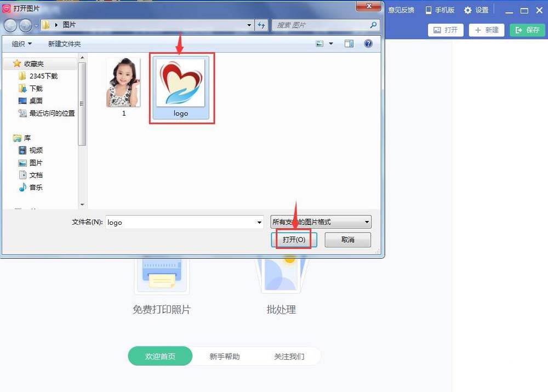Screen dimensions: 548x392
Task: Toggle the preview pane icon
Action: [349, 43]
